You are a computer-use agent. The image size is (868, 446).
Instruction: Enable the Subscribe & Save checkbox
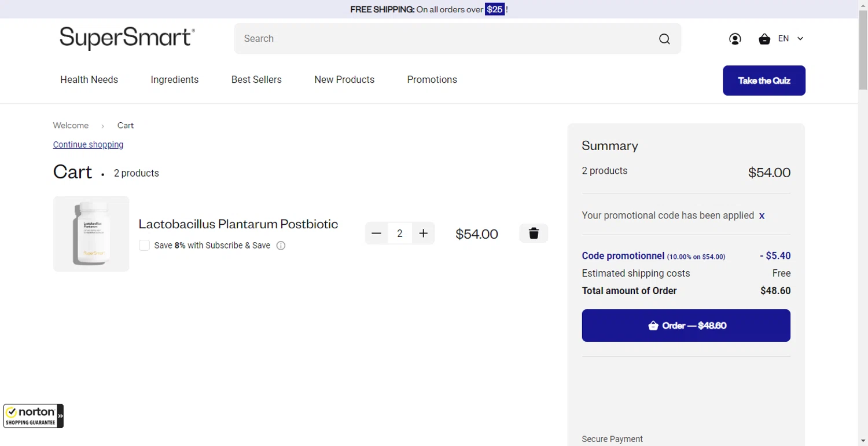point(145,246)
